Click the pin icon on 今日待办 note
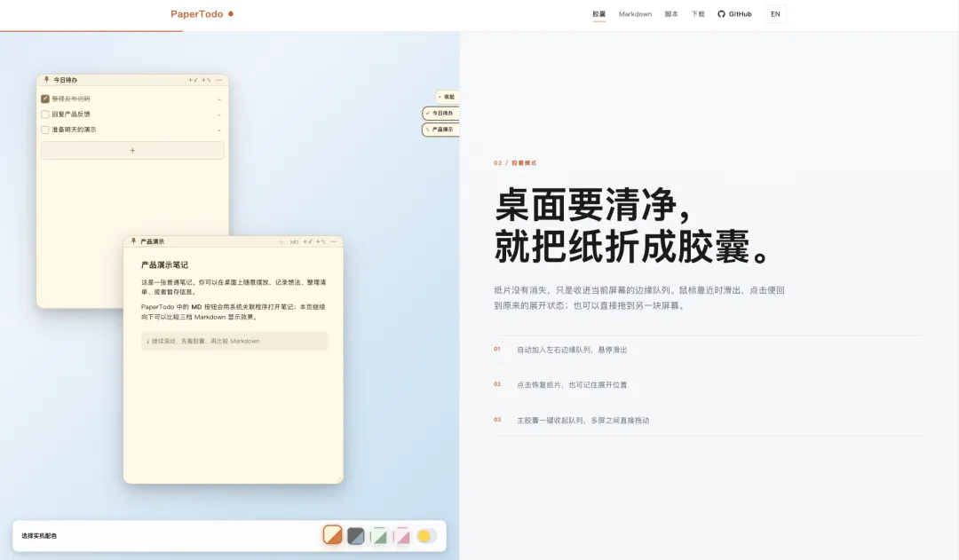The image size is (959, 560). 46,80
